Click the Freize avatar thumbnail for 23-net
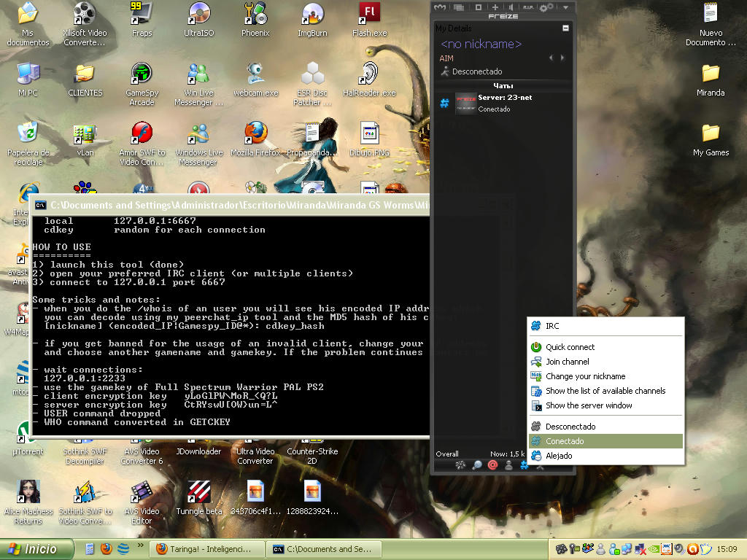Screen dimensions: 747x560 [465, 103]
